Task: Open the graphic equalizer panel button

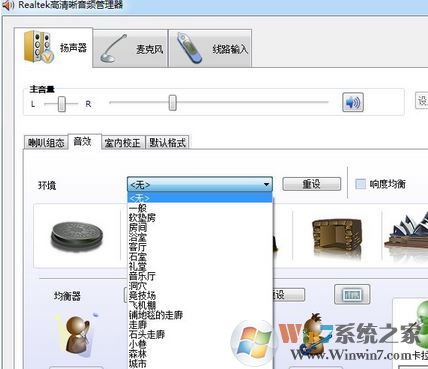Action: coord(352,294)
